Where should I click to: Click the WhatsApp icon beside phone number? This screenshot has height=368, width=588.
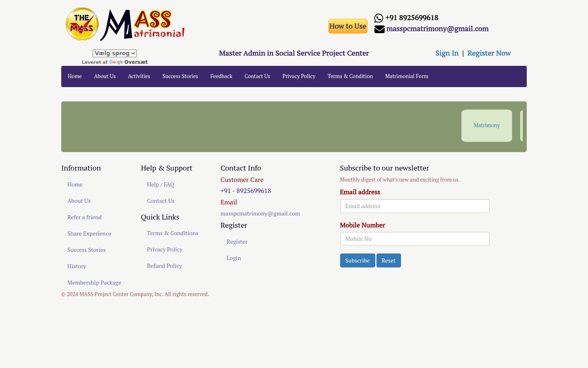(379, 18)
